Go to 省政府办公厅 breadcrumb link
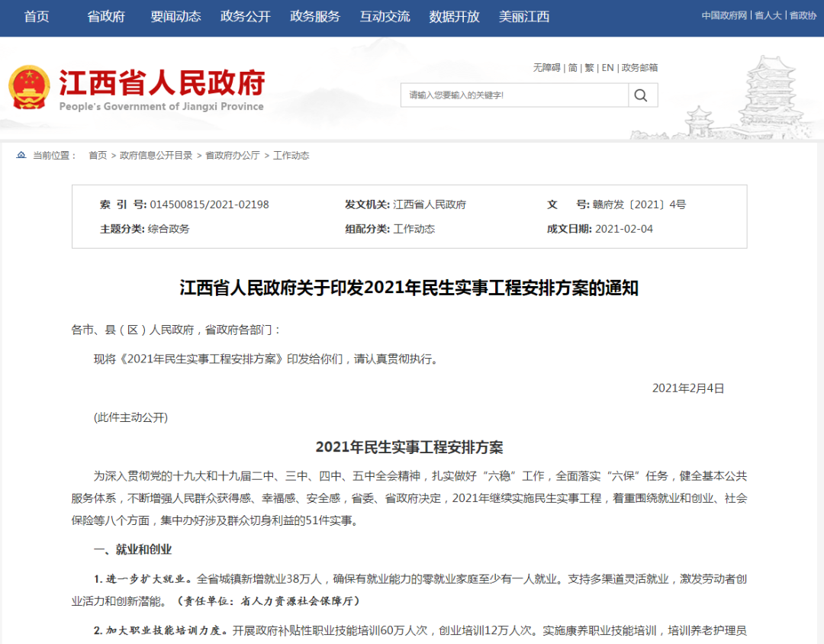The width and height of the screenshot is (824, 644). (232, 155)
